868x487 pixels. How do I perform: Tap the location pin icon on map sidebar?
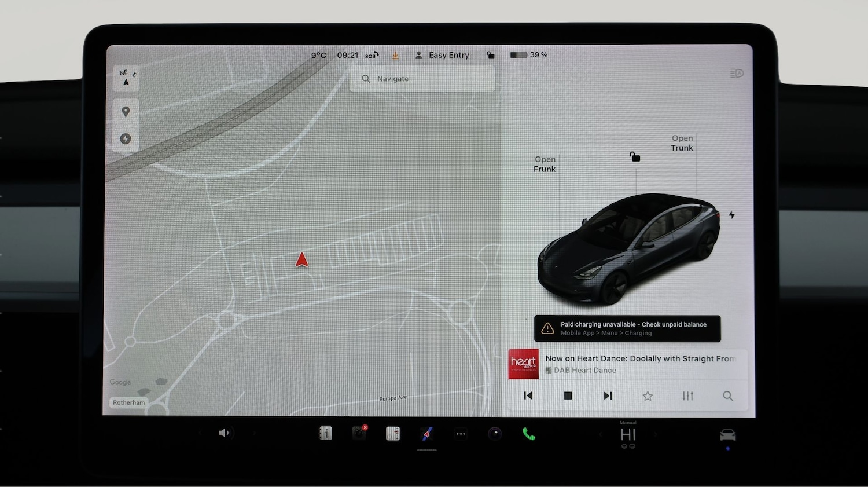pyautogui.click(x=126, y=112)
